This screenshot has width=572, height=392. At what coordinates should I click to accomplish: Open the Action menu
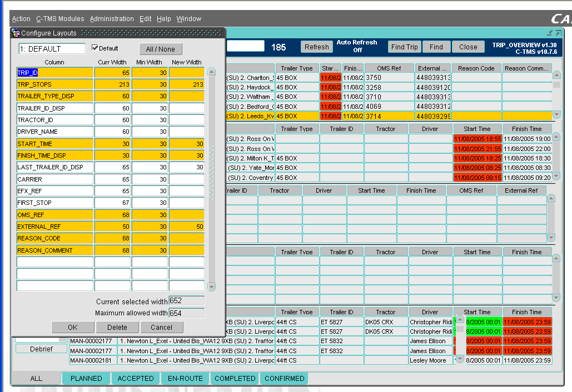21,18
